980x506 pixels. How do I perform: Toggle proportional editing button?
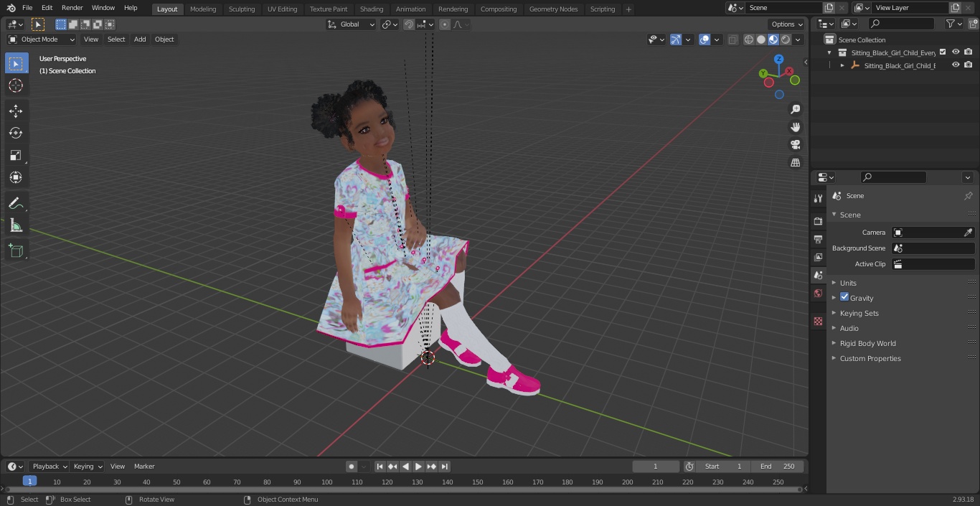click(x=445, y=24)
